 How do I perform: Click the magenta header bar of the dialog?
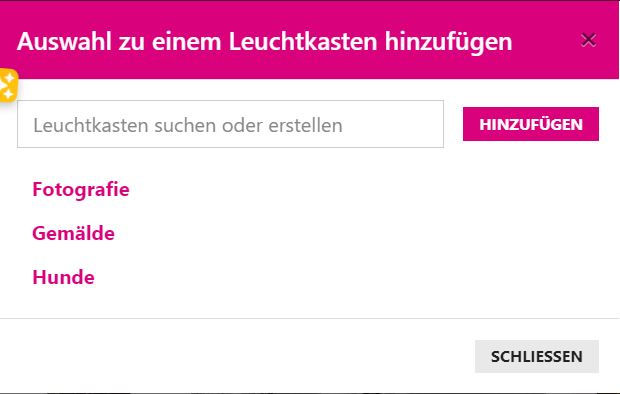coord(309,40)
